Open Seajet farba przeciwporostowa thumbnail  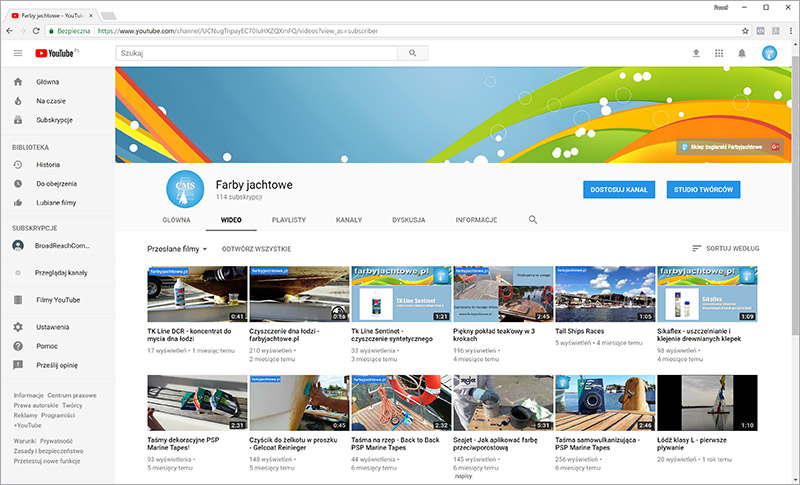[x=503, y=403]
